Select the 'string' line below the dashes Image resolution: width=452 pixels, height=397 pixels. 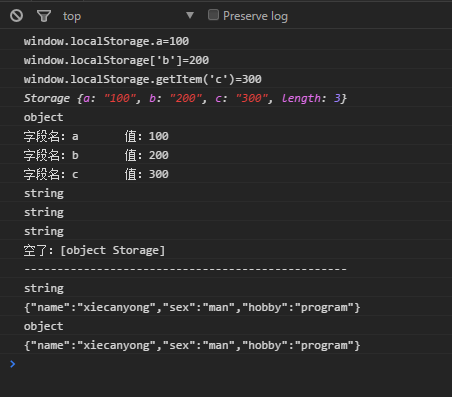[x=44, y=288]
